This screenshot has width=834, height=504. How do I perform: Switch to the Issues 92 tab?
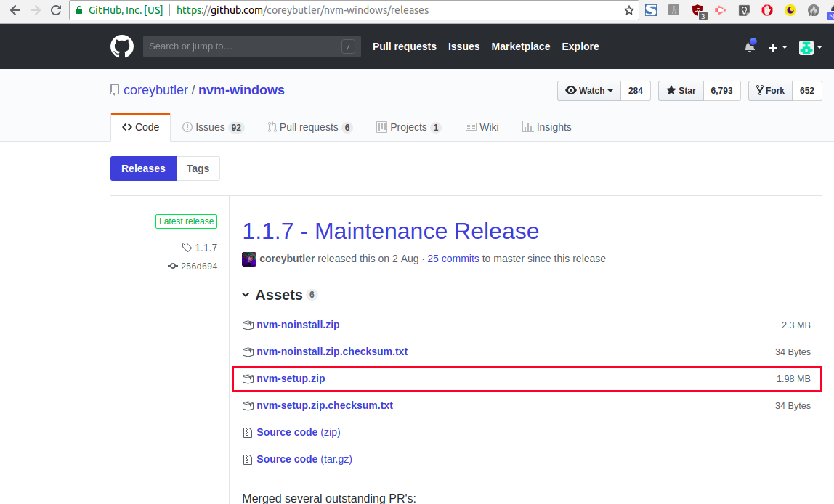click(213, 127)
